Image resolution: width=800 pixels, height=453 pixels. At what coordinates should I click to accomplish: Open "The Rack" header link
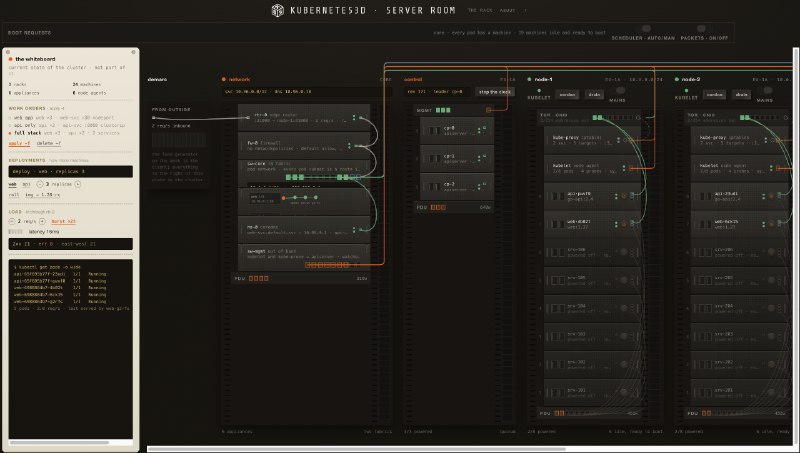480,11
